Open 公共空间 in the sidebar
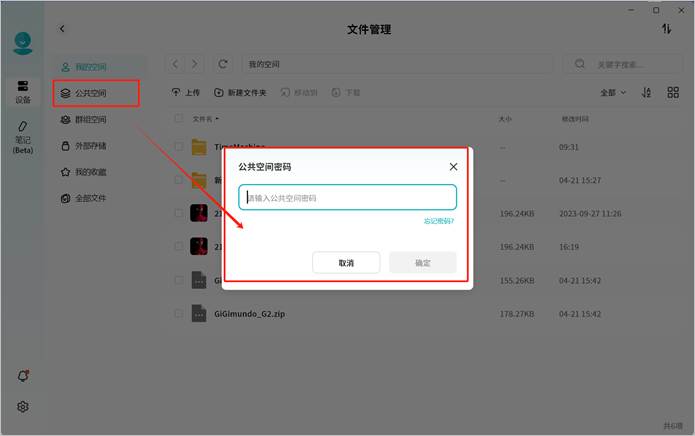The image size is (695, 436). tap(90, 93)
